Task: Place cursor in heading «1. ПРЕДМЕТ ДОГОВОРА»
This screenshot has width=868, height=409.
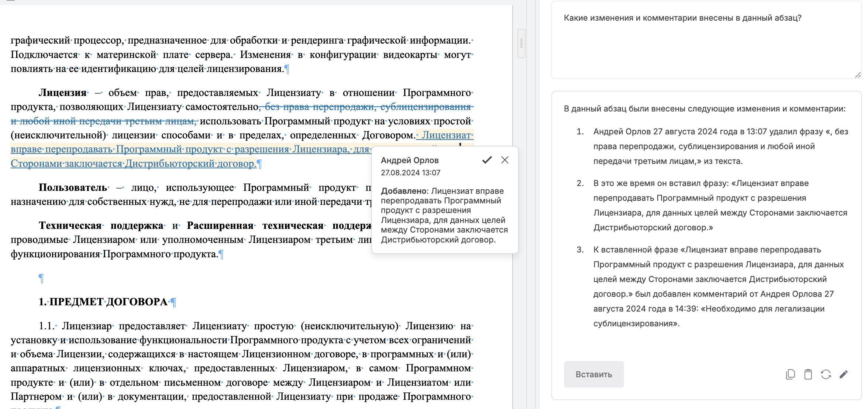Action: tap(103, 302)
